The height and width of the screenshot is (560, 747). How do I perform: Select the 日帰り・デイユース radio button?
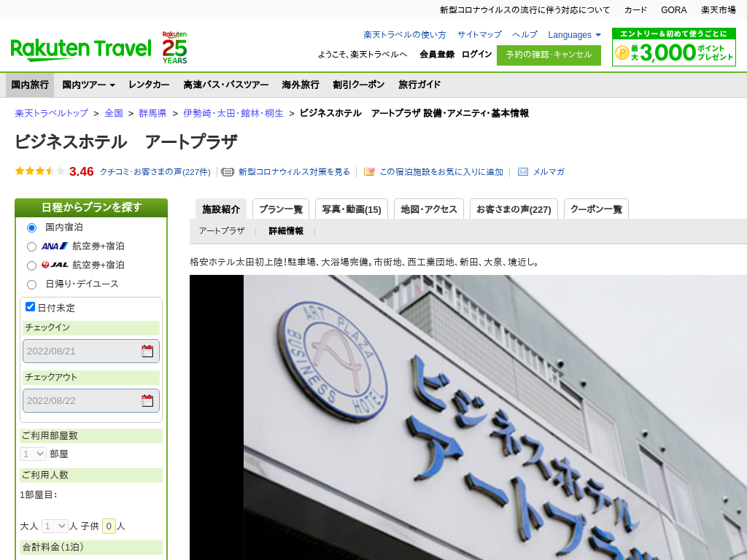tap(31, 285)
